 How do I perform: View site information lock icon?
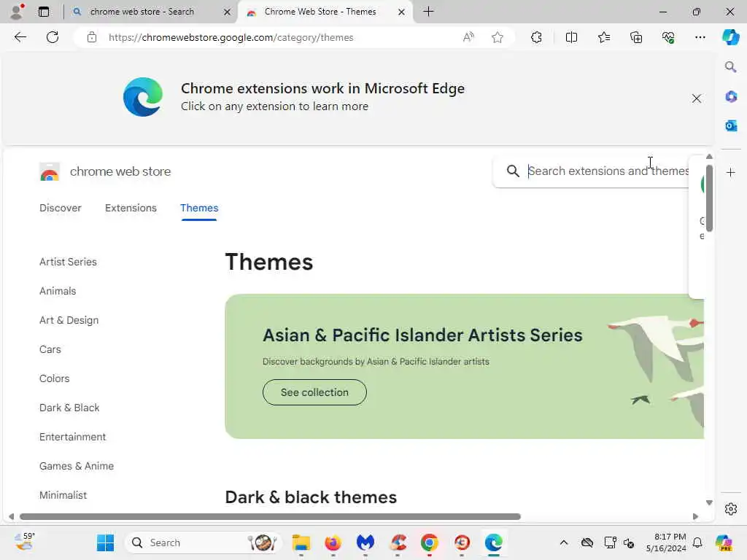pos(92,37)
